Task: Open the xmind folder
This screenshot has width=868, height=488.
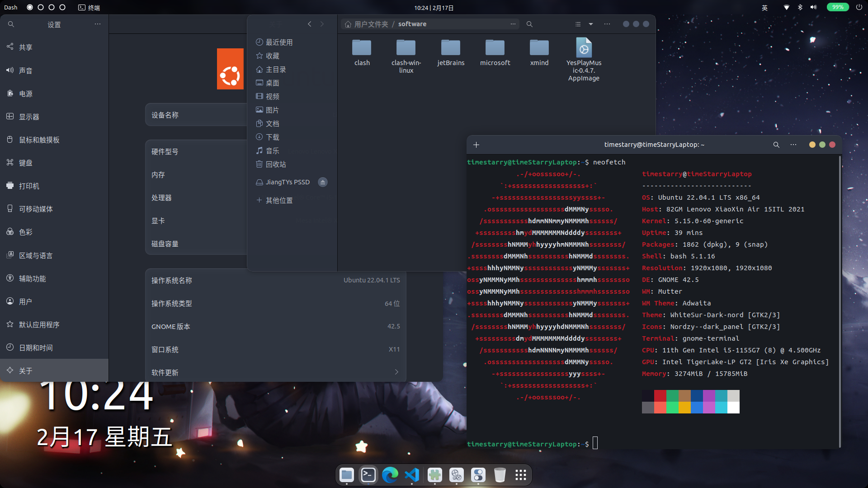Action: [539, 52]
